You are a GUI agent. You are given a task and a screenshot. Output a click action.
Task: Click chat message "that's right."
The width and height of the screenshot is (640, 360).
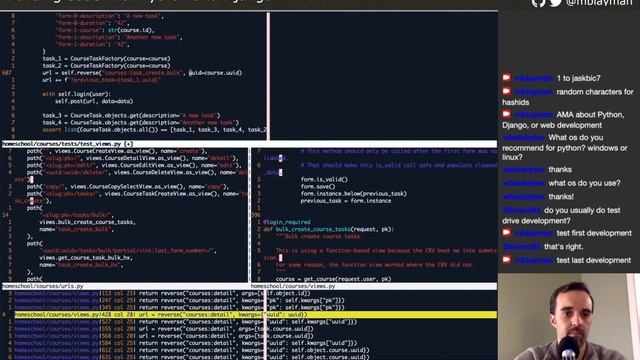point(563,247)
